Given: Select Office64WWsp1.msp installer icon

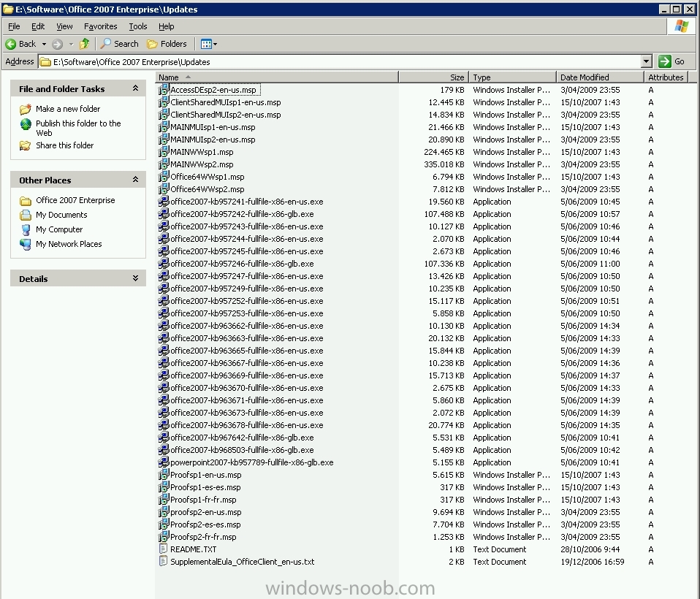Looking at the screenshot, I should [164, 177].
